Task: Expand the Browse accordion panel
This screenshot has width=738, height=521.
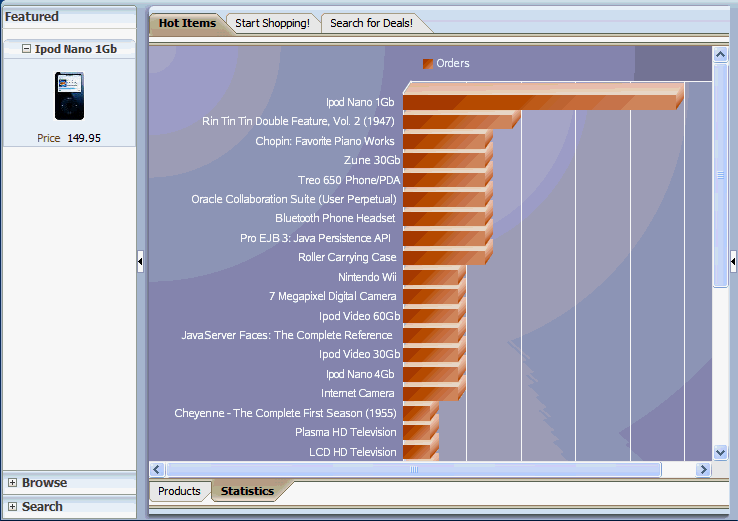Action: click(x=13, y=482)
